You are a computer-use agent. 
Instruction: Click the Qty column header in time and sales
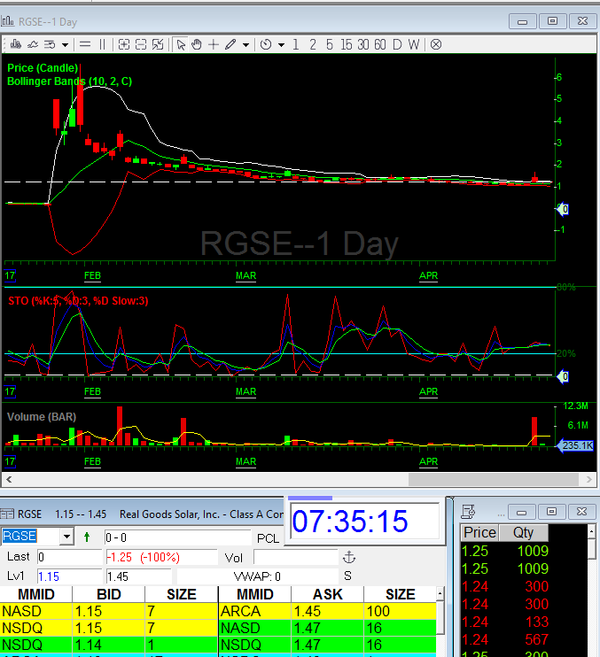pyautogui.click(x=523, y=533)
